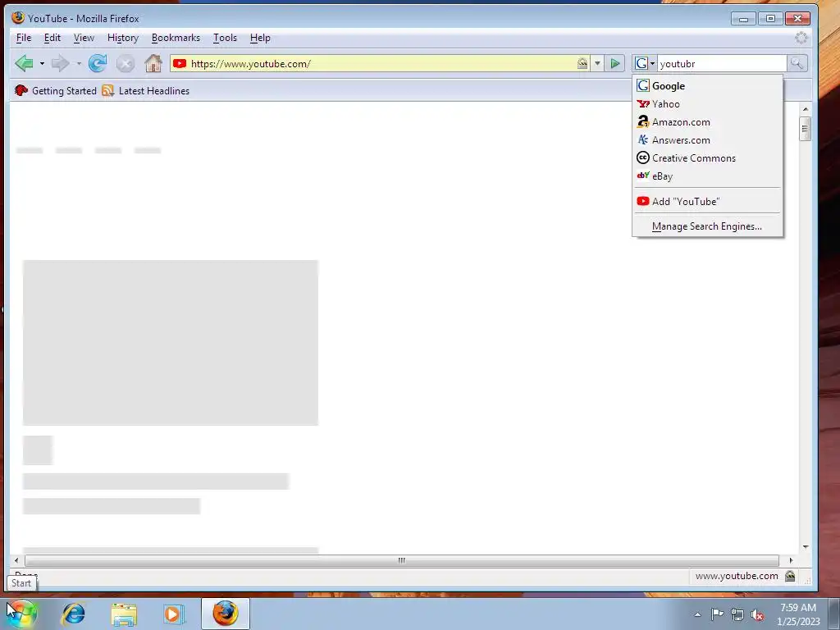Select Yahoo in the search engine list
The image size is (840, 630).
[707, 104]
